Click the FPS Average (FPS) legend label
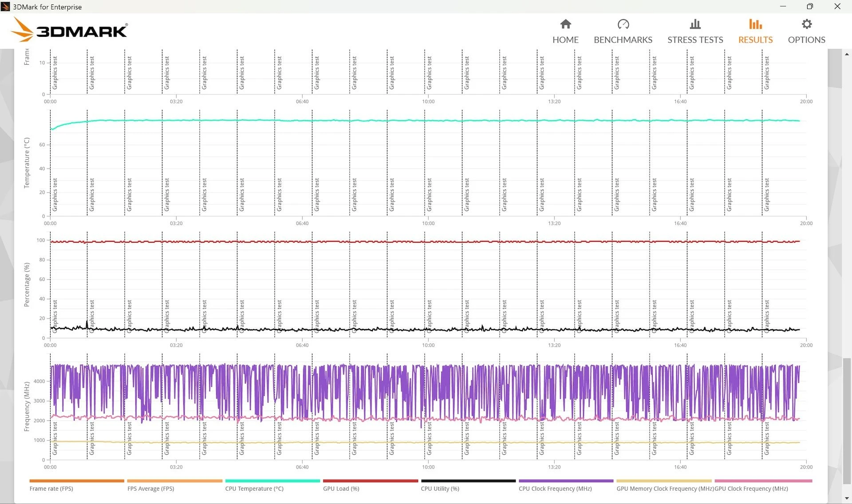The height and width of the screenshot is (504, 852). pos(150,488)
